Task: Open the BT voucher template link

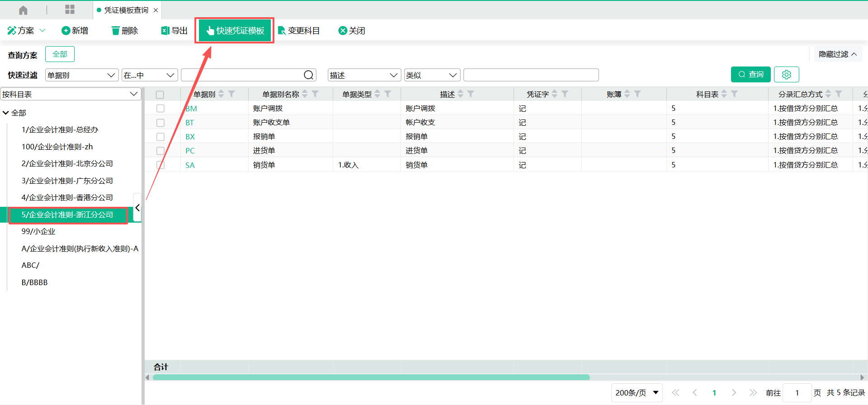Action: coord(189,123)
